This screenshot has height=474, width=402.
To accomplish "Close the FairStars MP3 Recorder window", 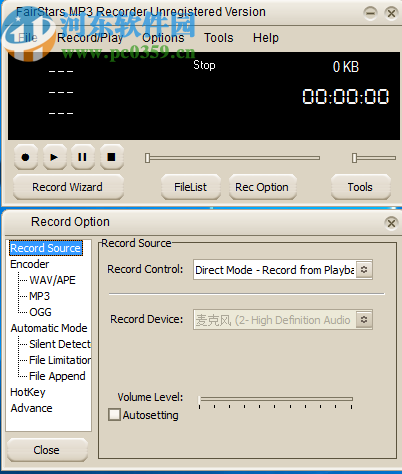I will (x=391, y=13).
